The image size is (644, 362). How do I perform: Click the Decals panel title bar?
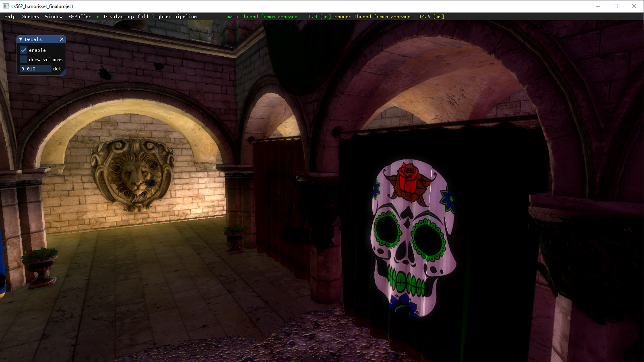40,39
